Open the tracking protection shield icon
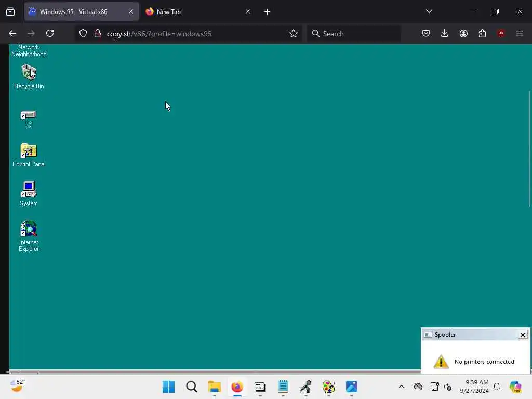The width and height of the screenshot is (532, 399). coord(83,33)
